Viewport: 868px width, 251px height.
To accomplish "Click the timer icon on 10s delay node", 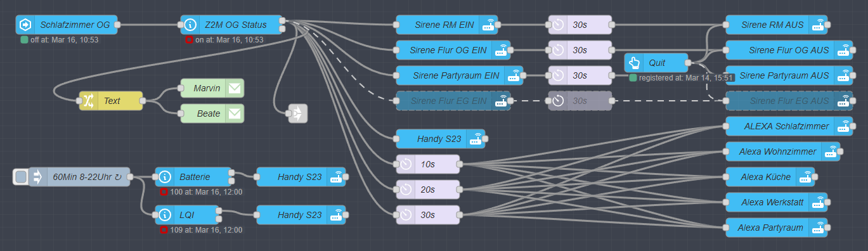I will click(406, 164).
